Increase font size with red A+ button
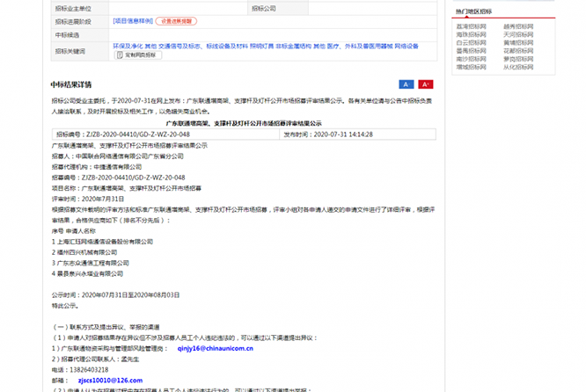The image size is (586, 392). coord(426,84)
